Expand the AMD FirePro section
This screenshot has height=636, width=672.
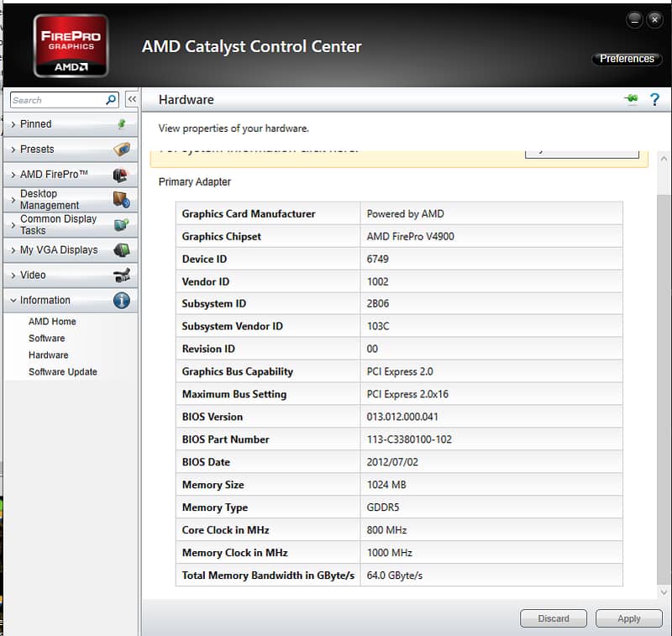13,175
